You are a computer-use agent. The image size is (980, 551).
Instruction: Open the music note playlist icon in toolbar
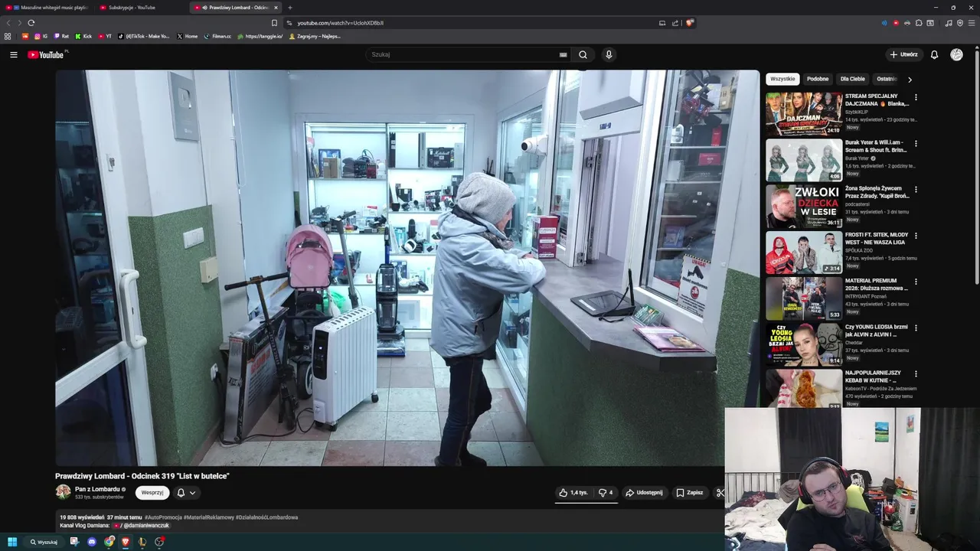[949, 23]
